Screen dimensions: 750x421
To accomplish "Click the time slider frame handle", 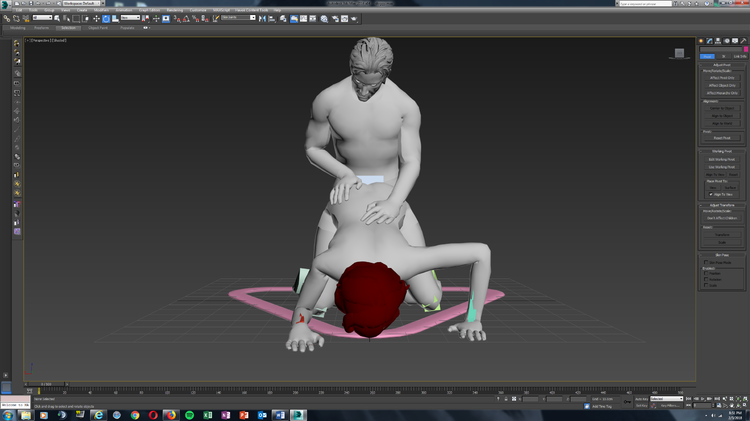I will (46, 384).
